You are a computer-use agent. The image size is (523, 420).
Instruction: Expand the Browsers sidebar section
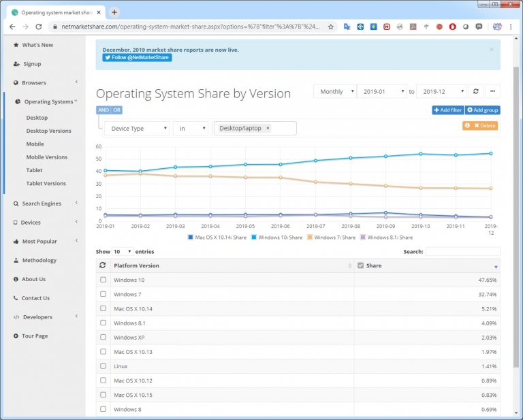coord(46,82)
